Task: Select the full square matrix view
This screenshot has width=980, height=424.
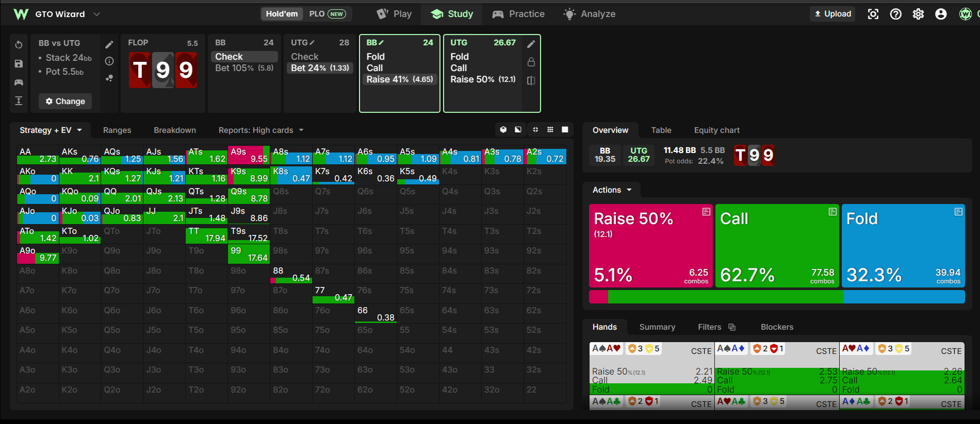Action: click(565, 130)
